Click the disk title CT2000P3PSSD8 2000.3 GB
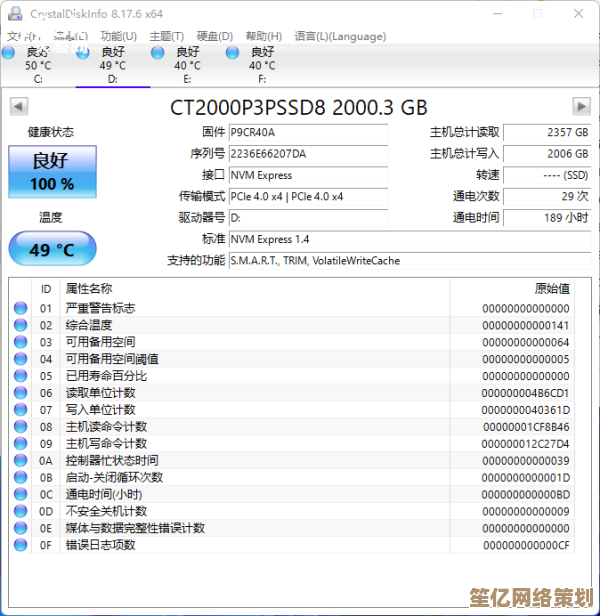The width and height of the screenshot is (600, 616). [x=299, y=107]
